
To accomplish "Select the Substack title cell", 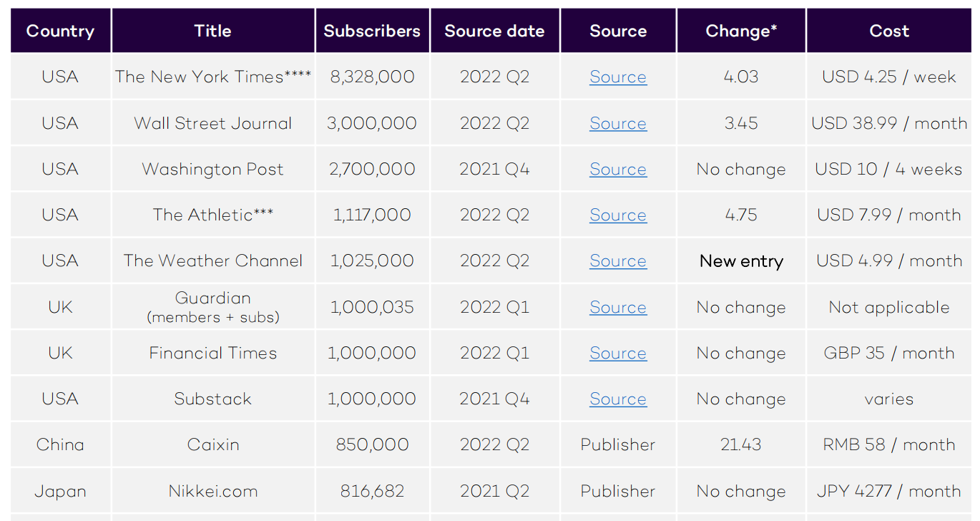I will pyautogui.click(x=213, y=398).
